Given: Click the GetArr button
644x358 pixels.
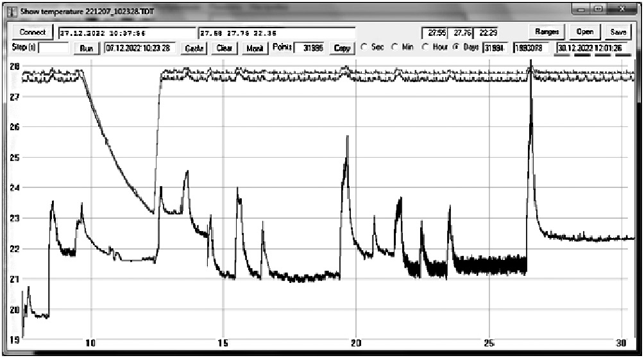Looking at the screenshot, I should pos(195,48).
